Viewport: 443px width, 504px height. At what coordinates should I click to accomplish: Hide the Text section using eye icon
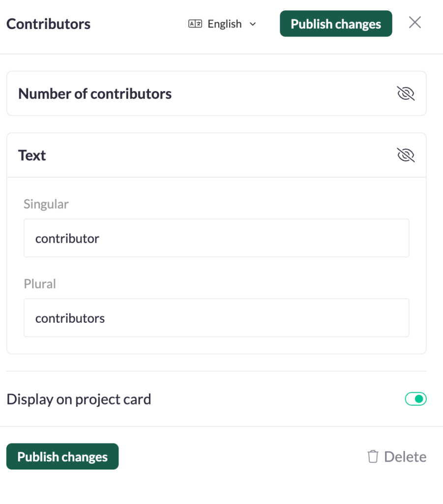(x=406, y=156)
